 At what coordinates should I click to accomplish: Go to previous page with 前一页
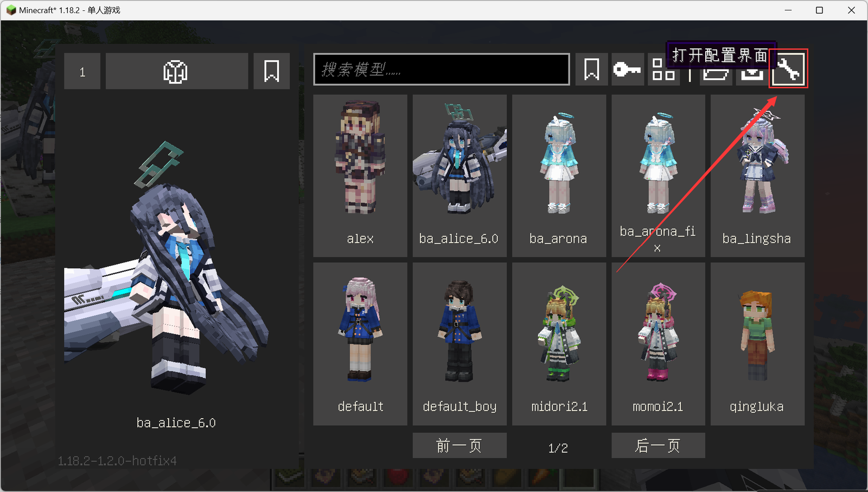click(x=459, y=446)
